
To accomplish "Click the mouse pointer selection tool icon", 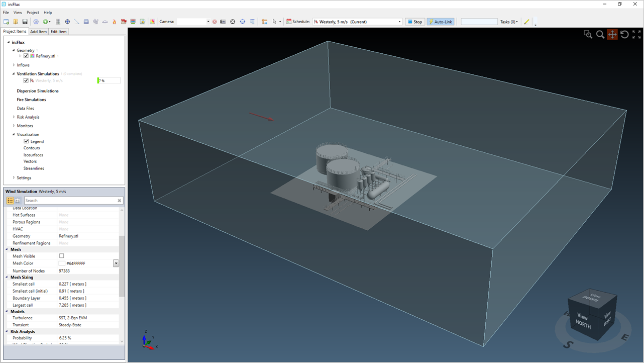I will click(275, 22).
